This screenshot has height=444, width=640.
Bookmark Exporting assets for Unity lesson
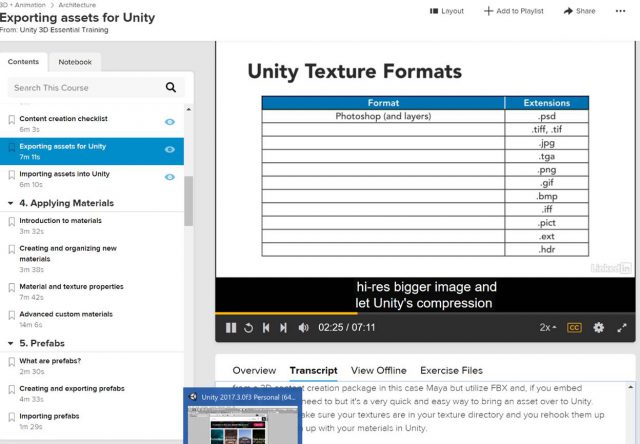[11, 147]
